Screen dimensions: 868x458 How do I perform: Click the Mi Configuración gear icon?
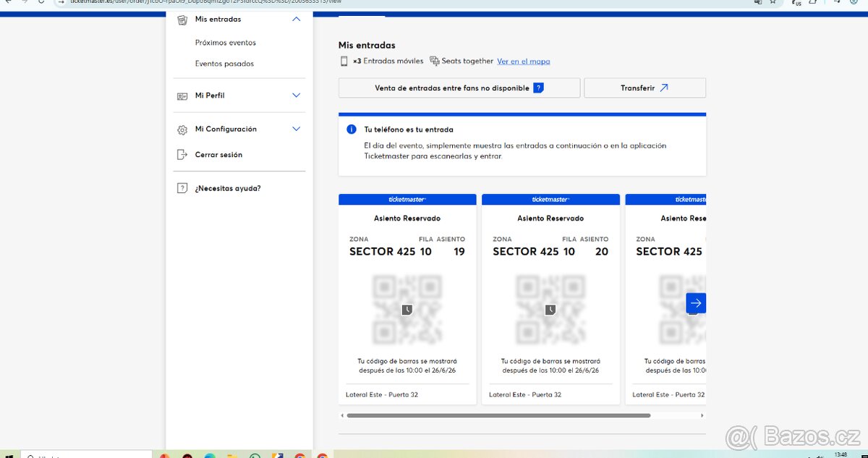point(182,130)
